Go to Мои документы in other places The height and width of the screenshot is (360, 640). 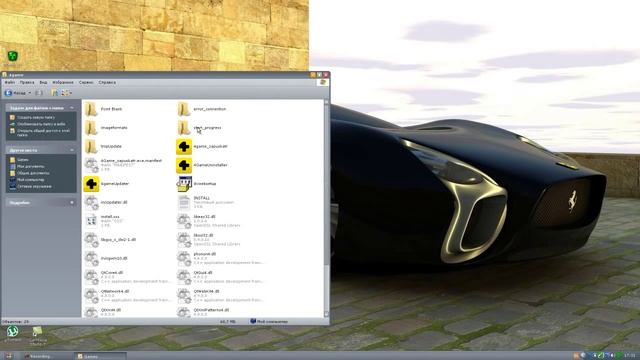[x=27, y=167]
